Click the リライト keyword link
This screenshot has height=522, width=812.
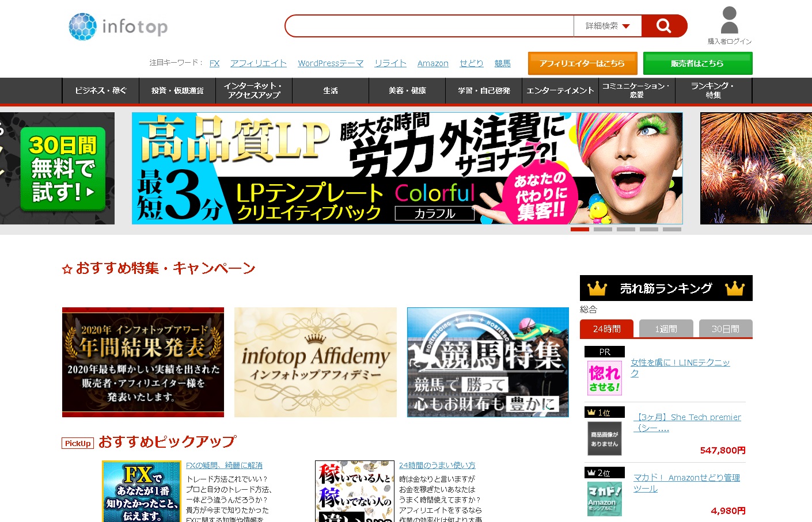(390, 63)
